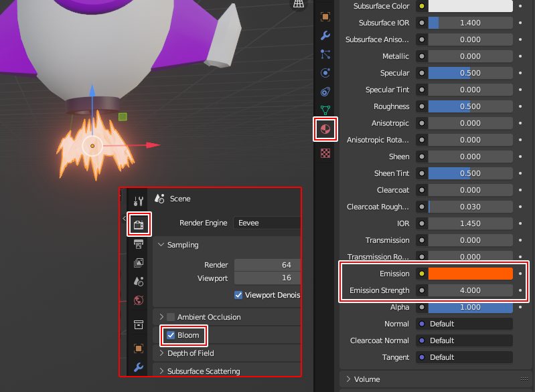Enable the Ambient Occlusion checkbox
Screen dimensions: 535x392
pos(171,317)
